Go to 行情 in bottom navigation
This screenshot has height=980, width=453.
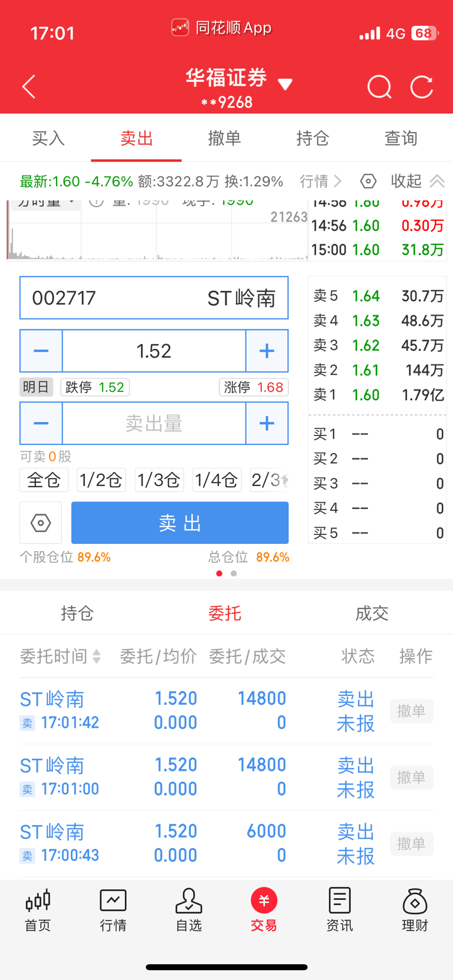pos(113,910)
